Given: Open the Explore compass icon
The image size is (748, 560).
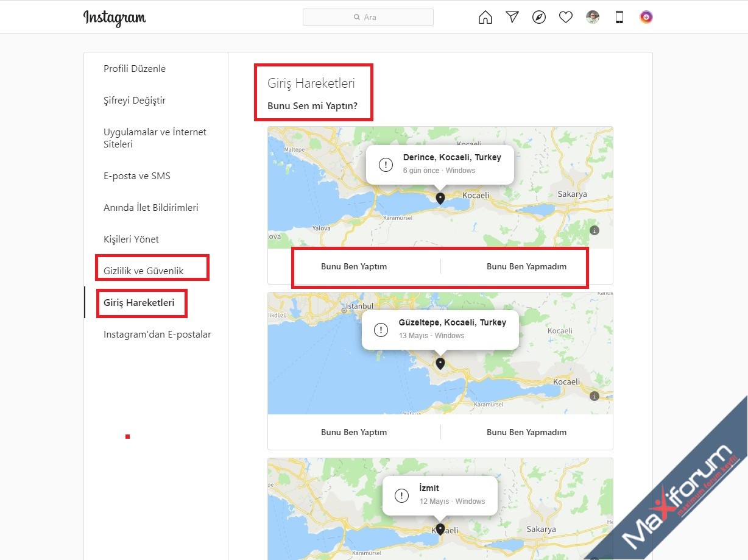Looking at the screenshot, I should pos(539,17).
